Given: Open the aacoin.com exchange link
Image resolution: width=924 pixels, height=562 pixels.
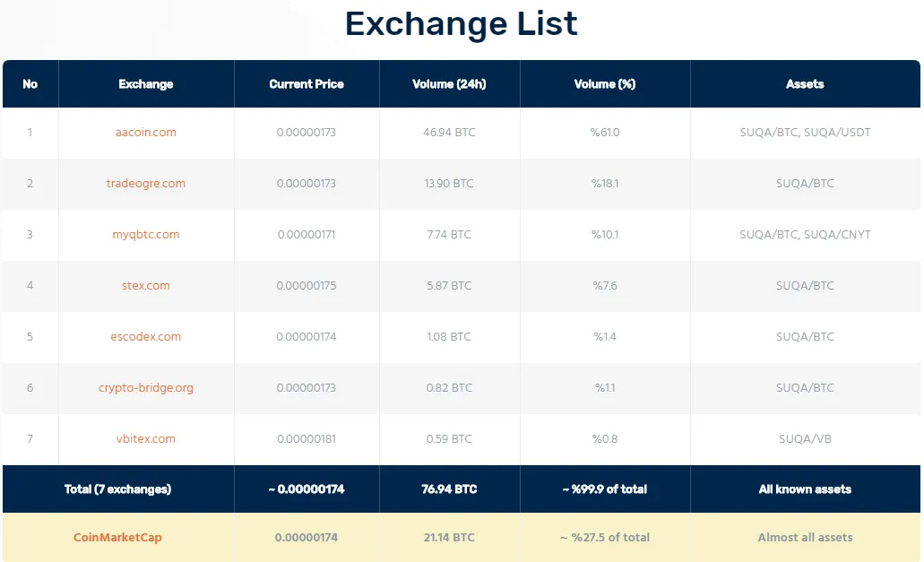Looking at the screenshot, I should point(145,133).
